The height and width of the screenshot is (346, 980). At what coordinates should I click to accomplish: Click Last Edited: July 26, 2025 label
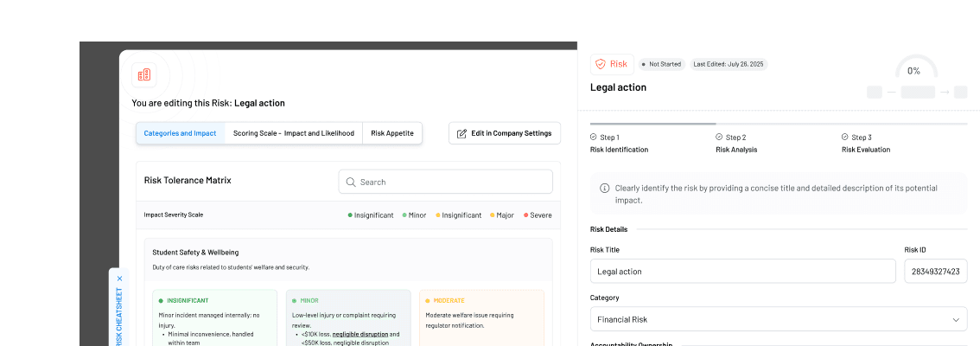[729, 64]
